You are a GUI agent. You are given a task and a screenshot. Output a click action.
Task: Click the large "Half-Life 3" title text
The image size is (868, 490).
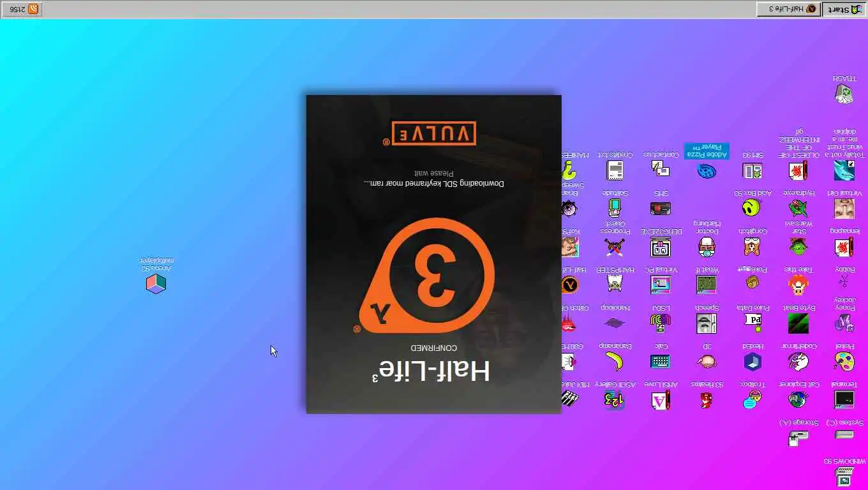(431, 371)
